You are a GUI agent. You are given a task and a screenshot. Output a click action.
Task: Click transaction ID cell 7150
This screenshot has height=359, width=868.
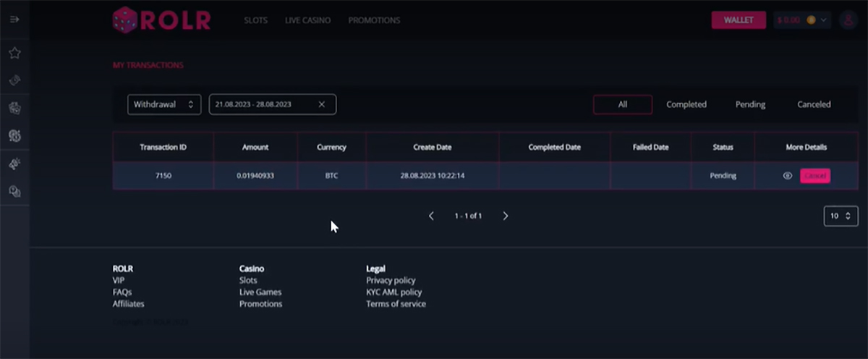[x=163, y=176]
